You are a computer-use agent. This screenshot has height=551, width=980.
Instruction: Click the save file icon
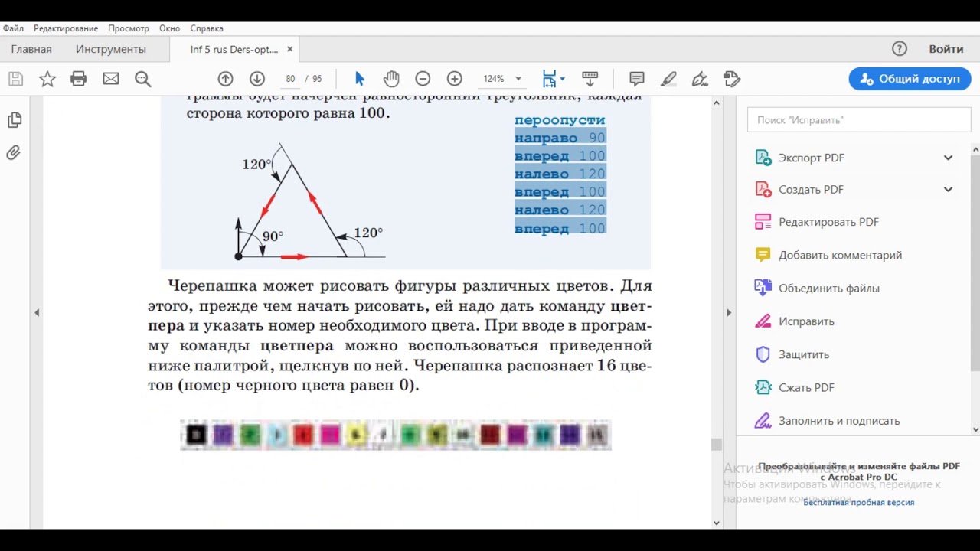(15, 79)
